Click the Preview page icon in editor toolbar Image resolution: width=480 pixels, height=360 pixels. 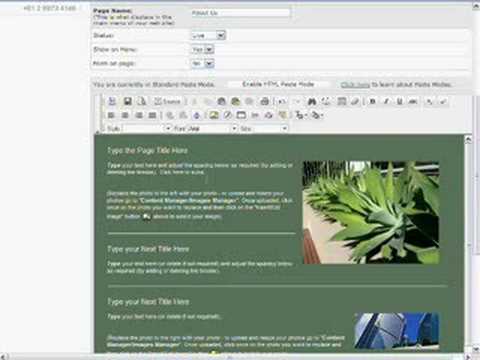click(142, 101)
